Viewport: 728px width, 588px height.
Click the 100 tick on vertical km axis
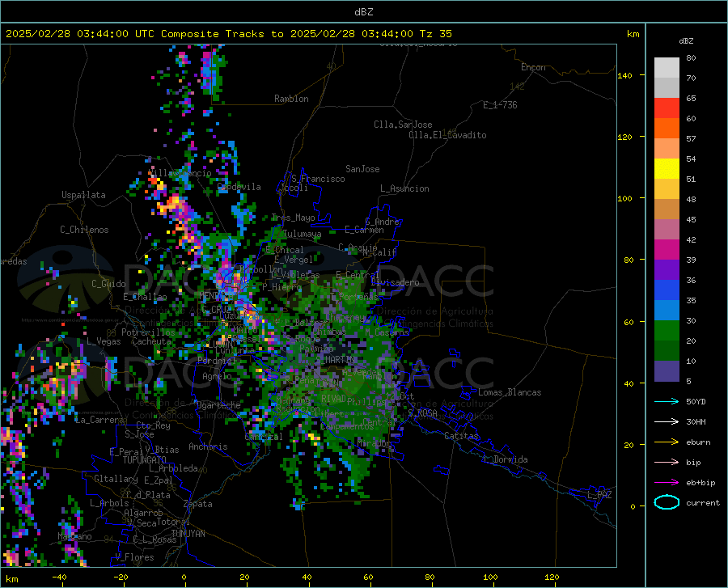624,198
